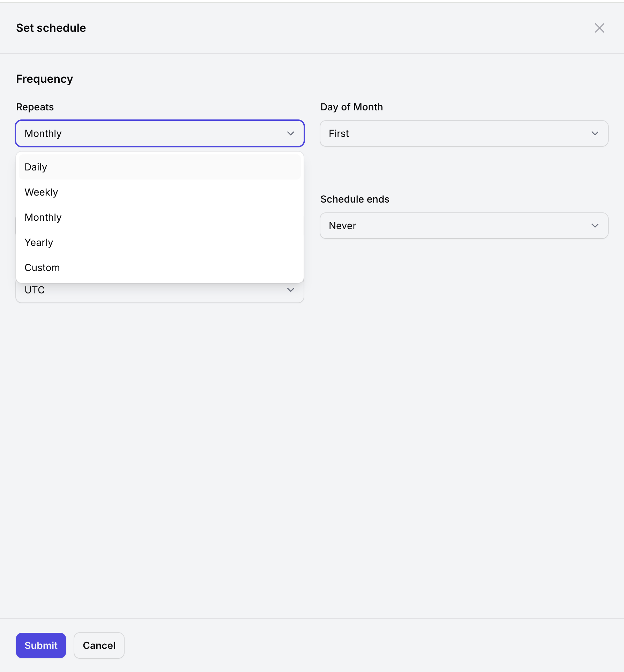Click the chevron arrow beside Never
This screenshot has height=672, width=624.
coord(595,226)
